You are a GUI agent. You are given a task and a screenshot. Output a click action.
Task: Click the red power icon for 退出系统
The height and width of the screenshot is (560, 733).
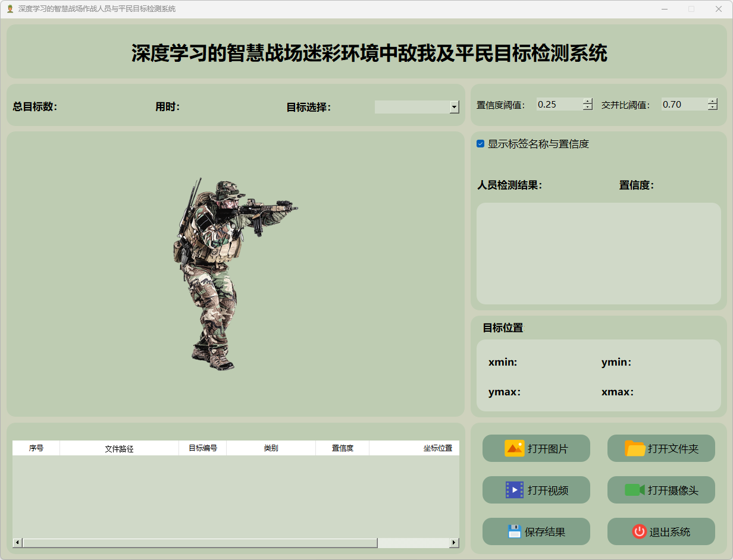pos(639,531)
